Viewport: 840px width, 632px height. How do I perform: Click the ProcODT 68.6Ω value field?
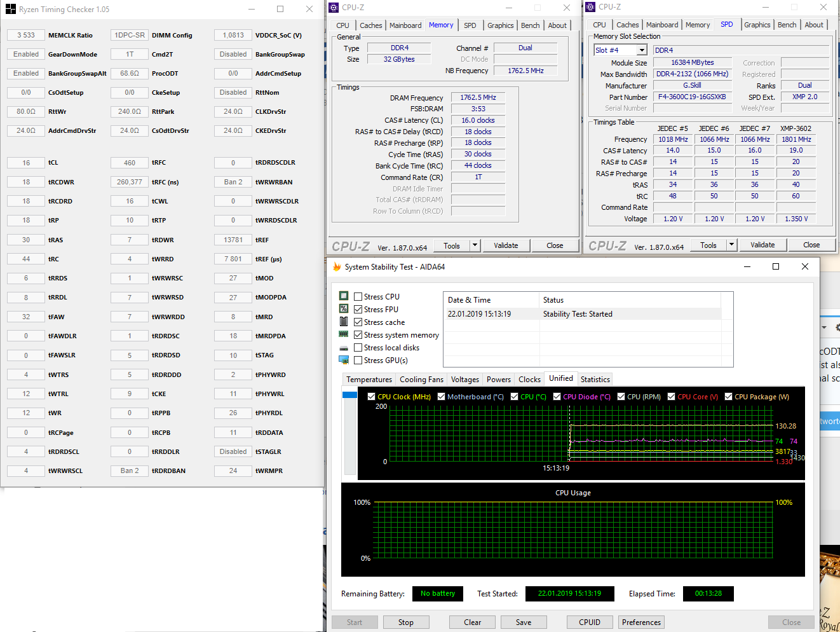(x=130, y=73)
